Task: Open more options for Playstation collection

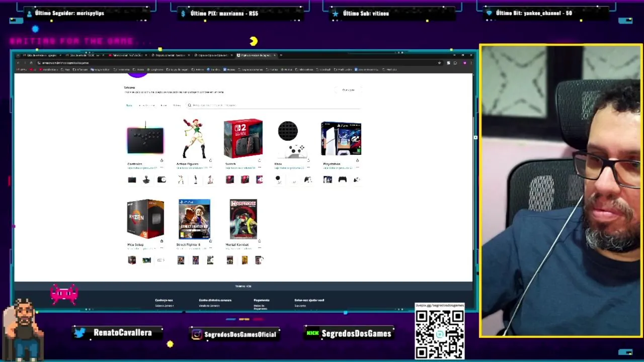Action: pos(357,167)
